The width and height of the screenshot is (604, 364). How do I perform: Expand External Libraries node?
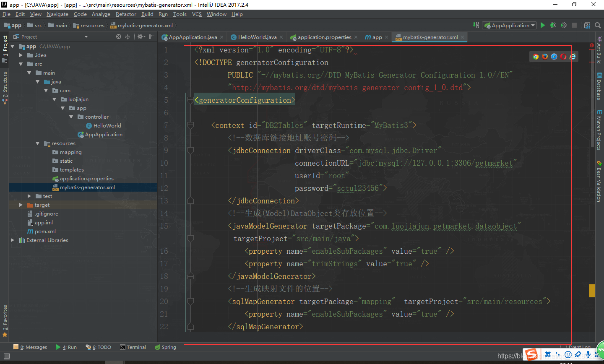pos(13,240)
